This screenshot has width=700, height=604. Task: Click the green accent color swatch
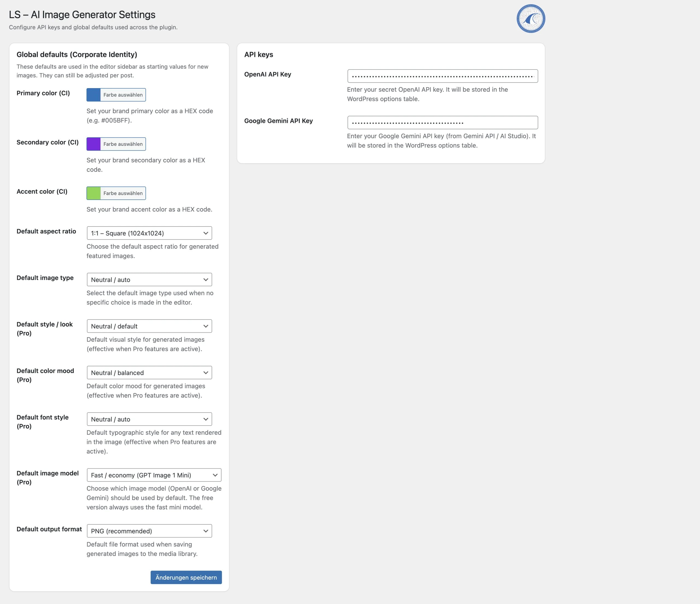[x=93, y=193]
